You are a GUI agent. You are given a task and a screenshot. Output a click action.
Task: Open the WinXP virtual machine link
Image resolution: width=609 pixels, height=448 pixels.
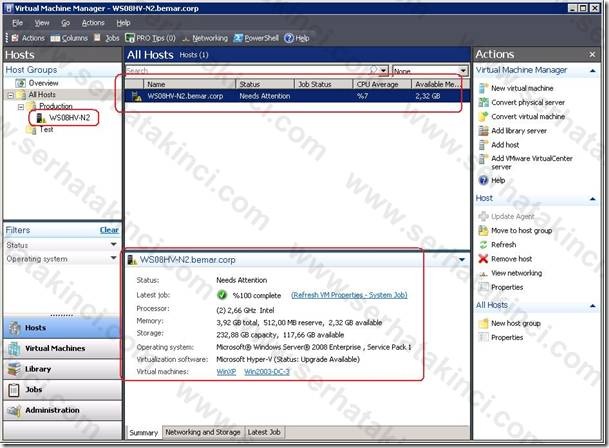pos(226,372)
